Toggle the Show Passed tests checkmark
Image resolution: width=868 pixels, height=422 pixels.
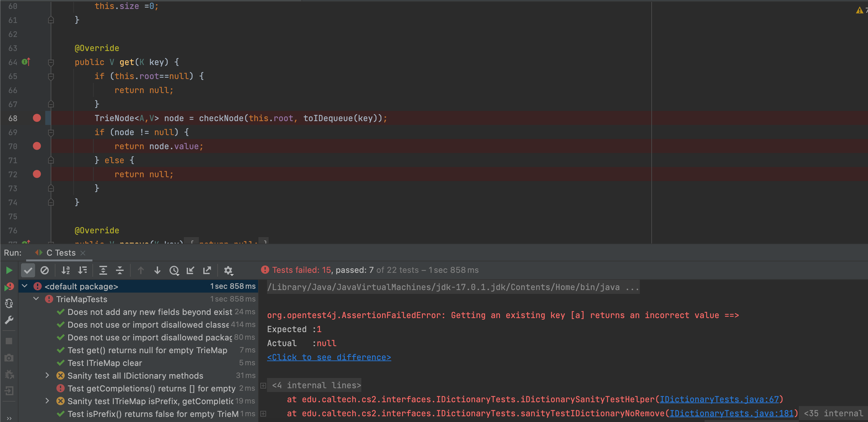click(28, 270)
